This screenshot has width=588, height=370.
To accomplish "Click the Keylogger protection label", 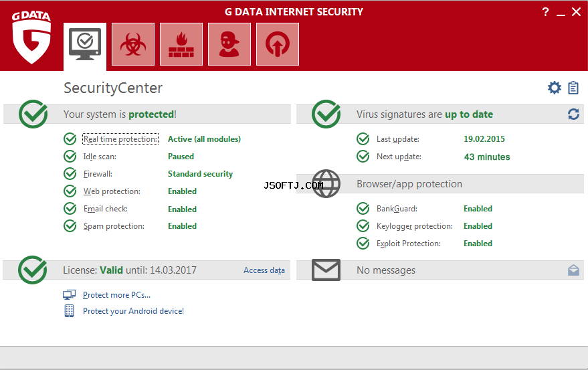I will 414,226.
